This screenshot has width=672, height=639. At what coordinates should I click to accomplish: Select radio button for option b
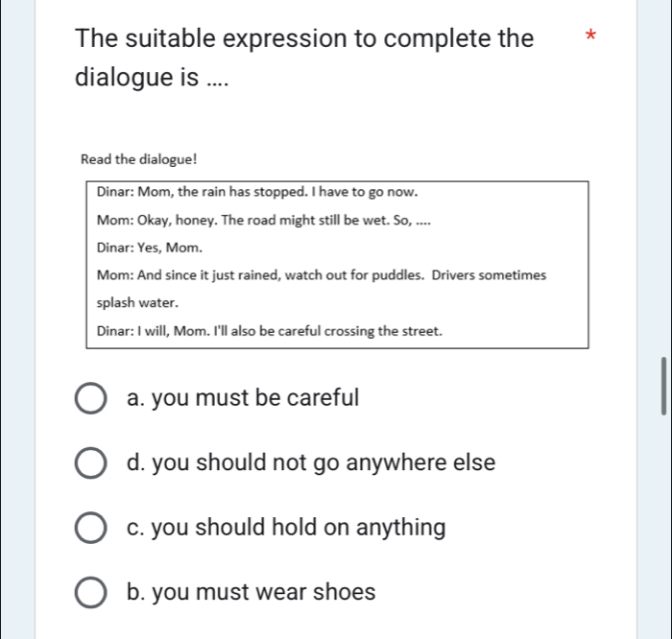(90, 592)
